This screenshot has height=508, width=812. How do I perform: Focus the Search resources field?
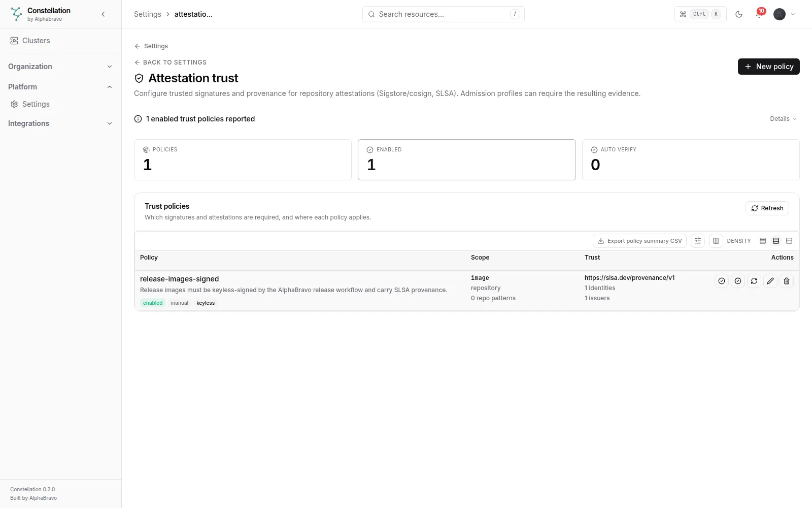click(444, 14)
